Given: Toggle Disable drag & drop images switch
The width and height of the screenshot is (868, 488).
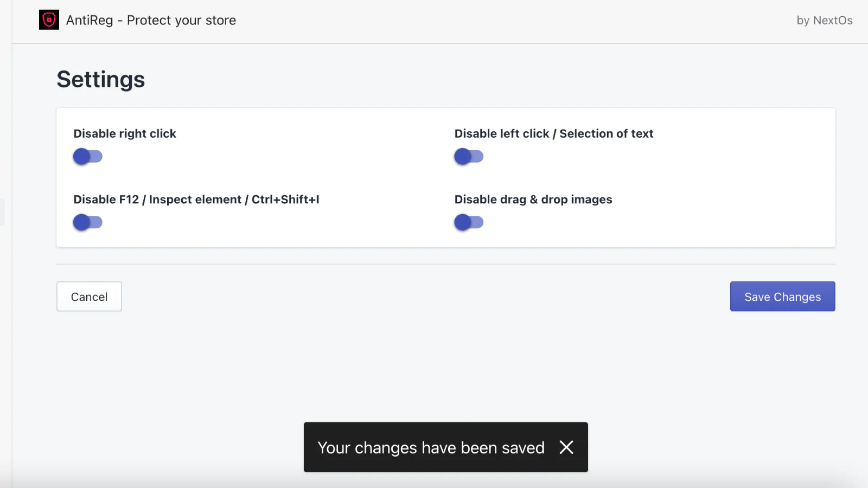Looking at the screenshot, I should coord(469,222).
